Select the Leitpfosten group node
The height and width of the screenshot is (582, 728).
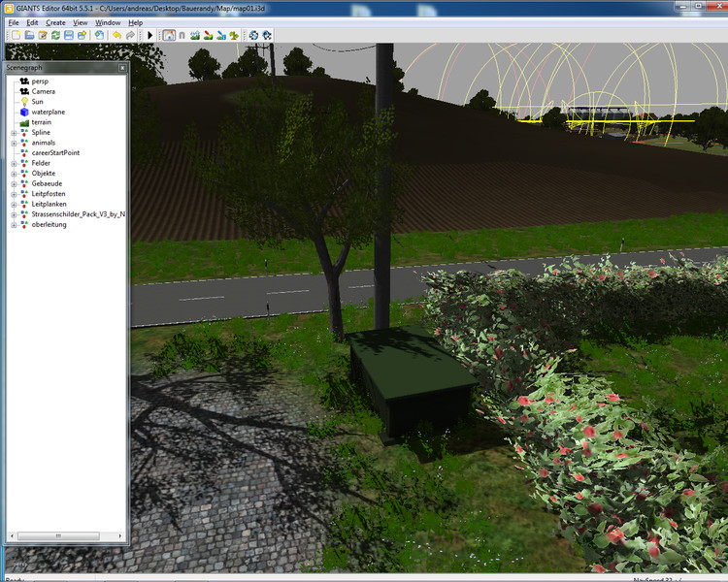pos(49,194)
